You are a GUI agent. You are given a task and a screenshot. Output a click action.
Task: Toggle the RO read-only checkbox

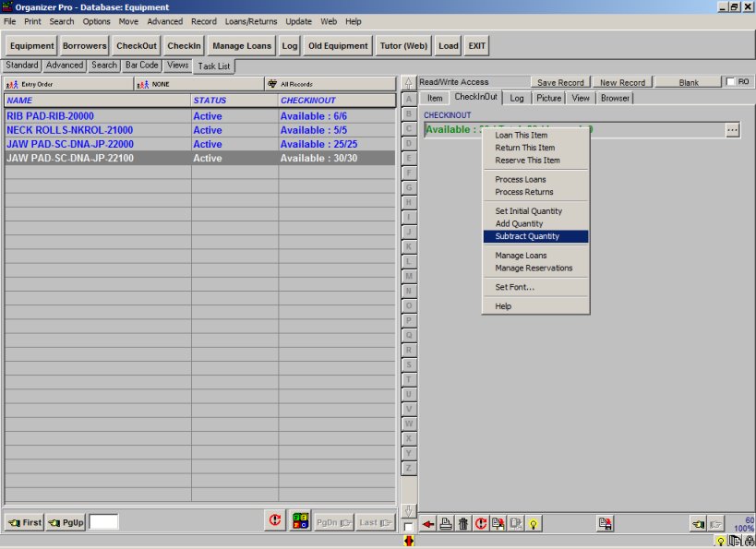[x=731, y=82]
